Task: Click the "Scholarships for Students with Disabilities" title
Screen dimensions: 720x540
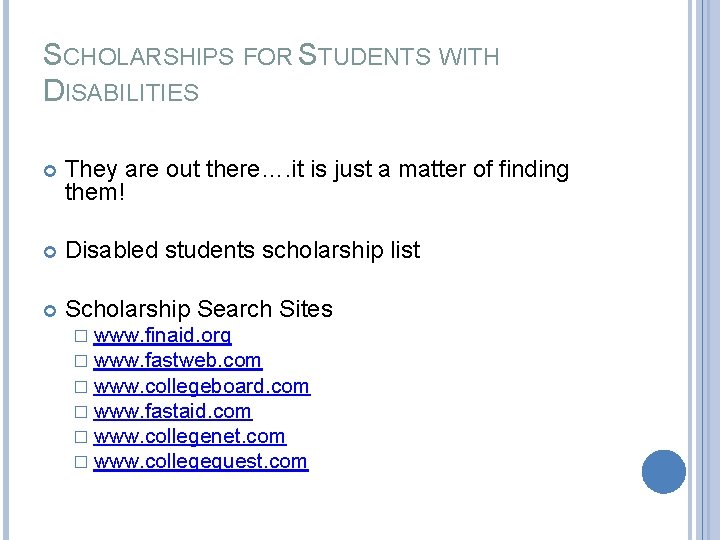Action: (271, 74)
